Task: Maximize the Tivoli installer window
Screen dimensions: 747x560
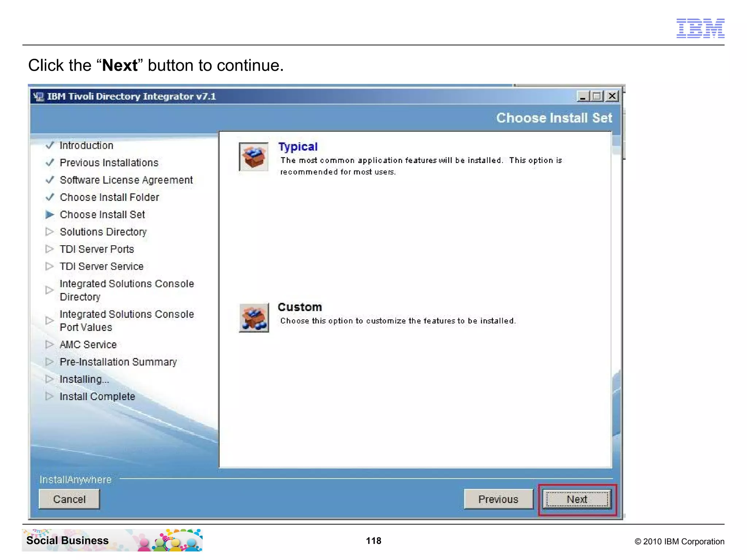Action: (597, 96)
